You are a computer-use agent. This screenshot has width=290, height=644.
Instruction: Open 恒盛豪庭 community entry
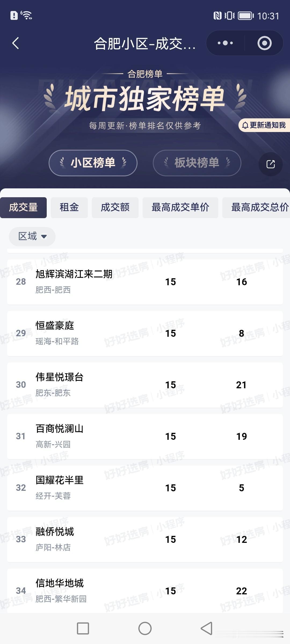pyautogui.click(x=145, y=333)
